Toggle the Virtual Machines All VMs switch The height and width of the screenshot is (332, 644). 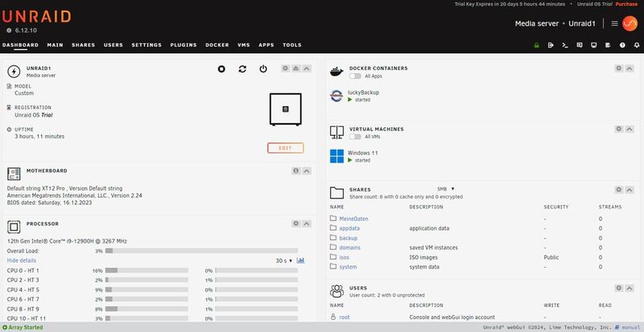coord(355,137)
